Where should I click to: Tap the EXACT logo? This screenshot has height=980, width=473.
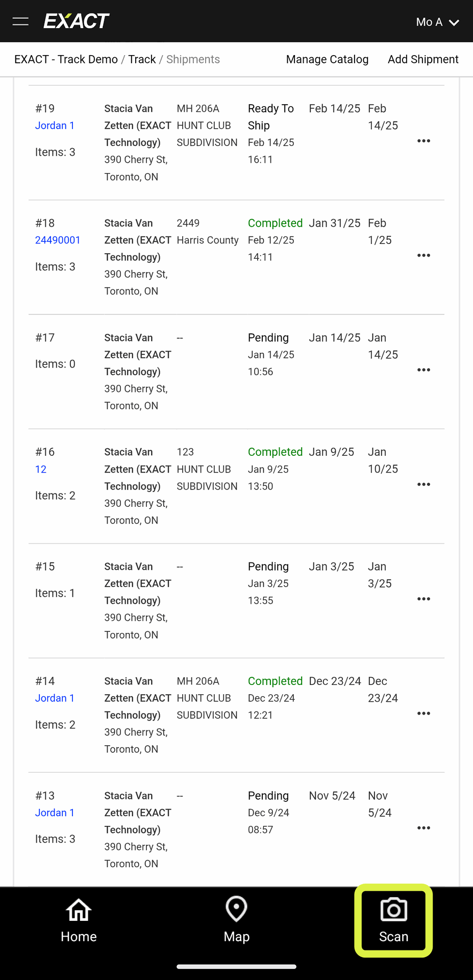point(77,21)
